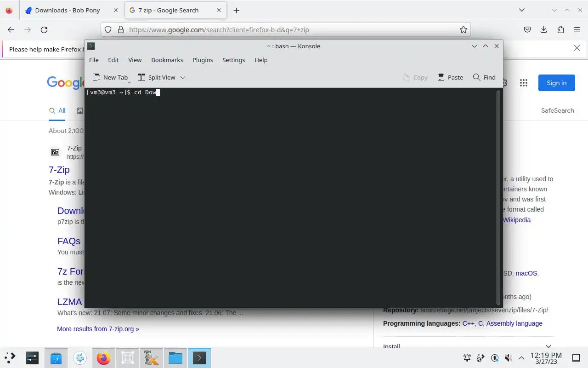Click the Find button in Konsole
588x368 pixels.
tap(484, 77)
